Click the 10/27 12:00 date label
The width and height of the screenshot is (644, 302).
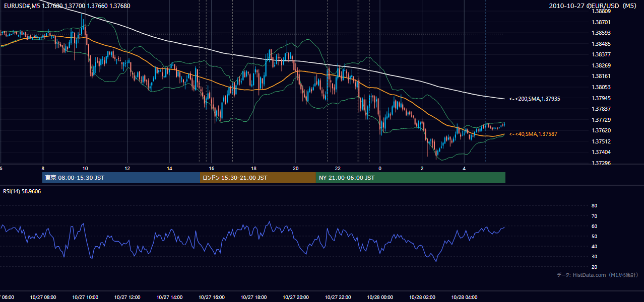coord(127,297)
